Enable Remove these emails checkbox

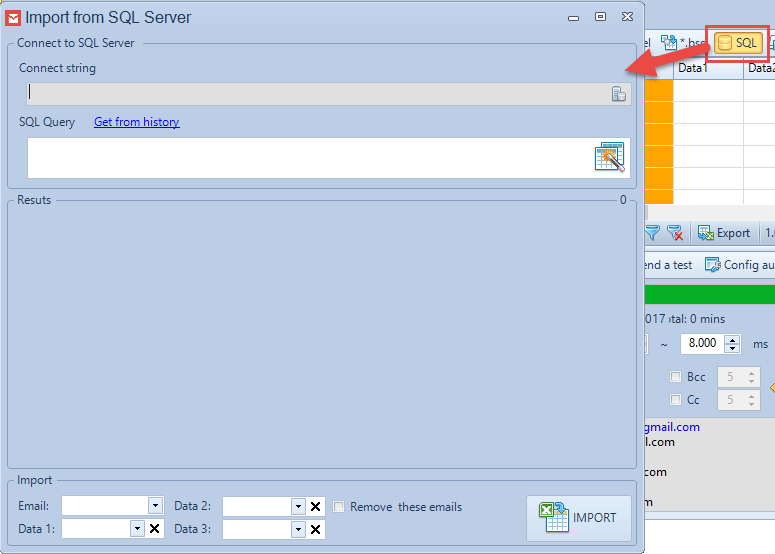tap(339, 507)
